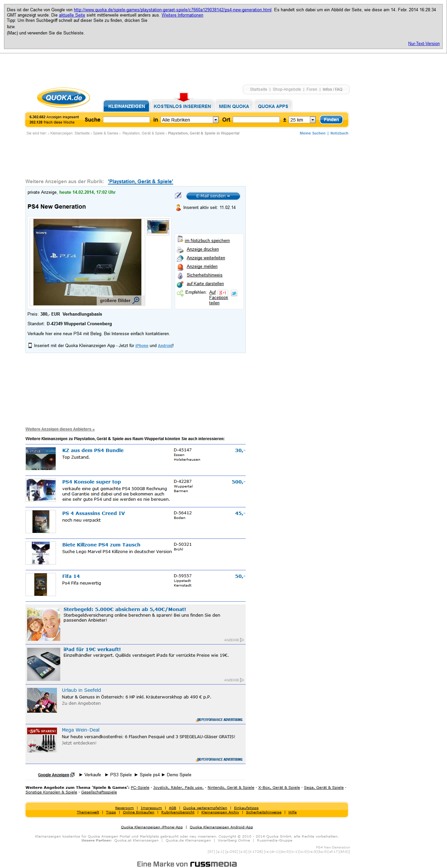The width and height of the screenshot is (447, 868).
Task: Click the notebook icon for Notizbuch speichern
Action: point(180,239)
